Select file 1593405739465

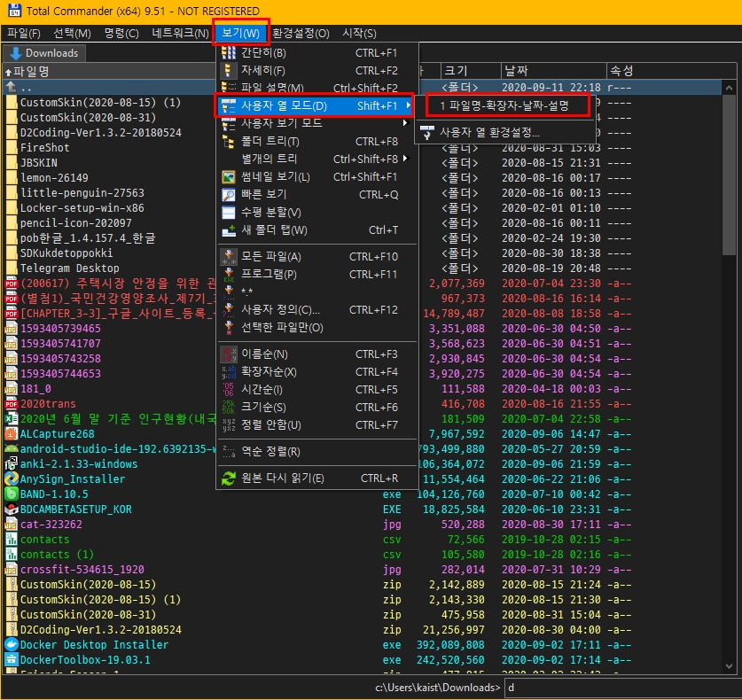click(x=60, y=328)
